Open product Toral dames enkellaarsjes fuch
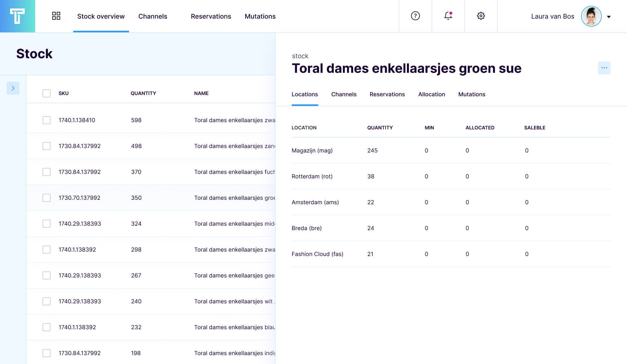The image size is (627, 364). 235,172
